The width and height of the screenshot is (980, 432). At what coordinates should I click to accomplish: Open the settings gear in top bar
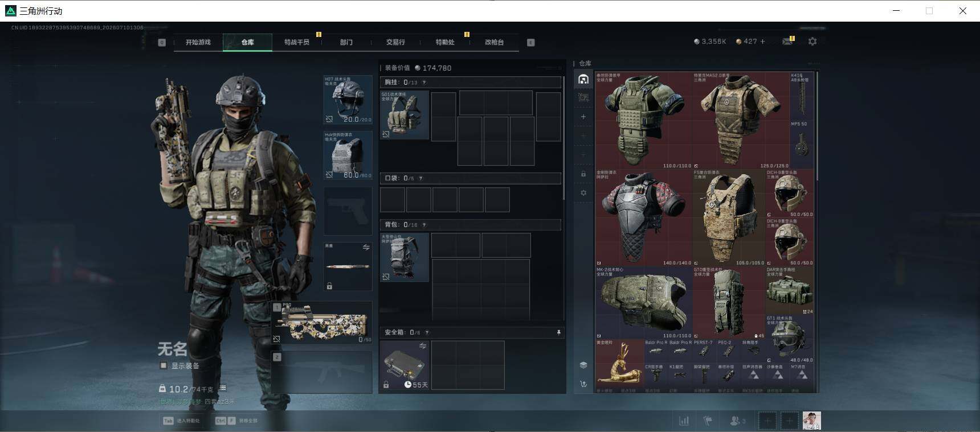812,42
